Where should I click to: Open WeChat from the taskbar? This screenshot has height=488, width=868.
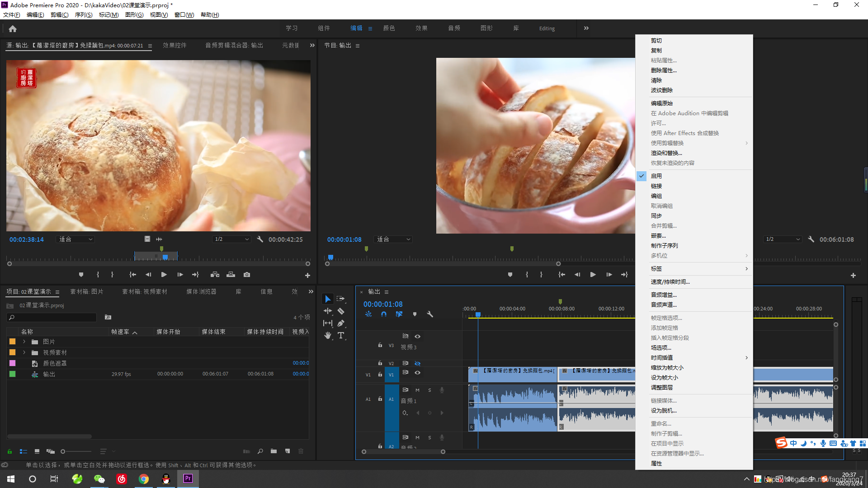(99, 479)
